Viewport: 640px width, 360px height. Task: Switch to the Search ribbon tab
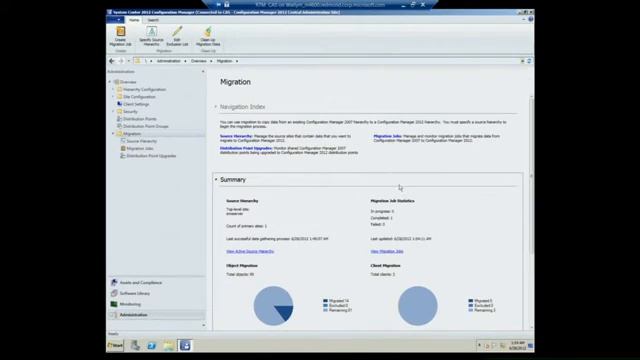coord(153,20)
